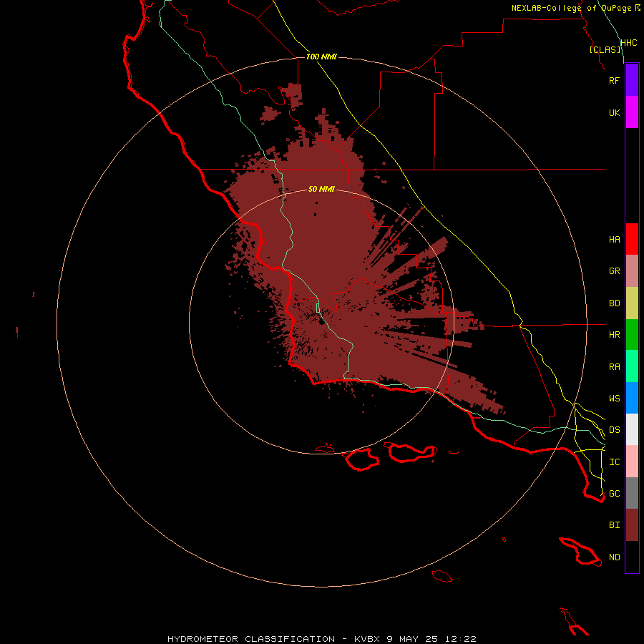The height and width of the screenshot is (644, 644).
Task: Click the UK legend label
Action: pos(614,112)
